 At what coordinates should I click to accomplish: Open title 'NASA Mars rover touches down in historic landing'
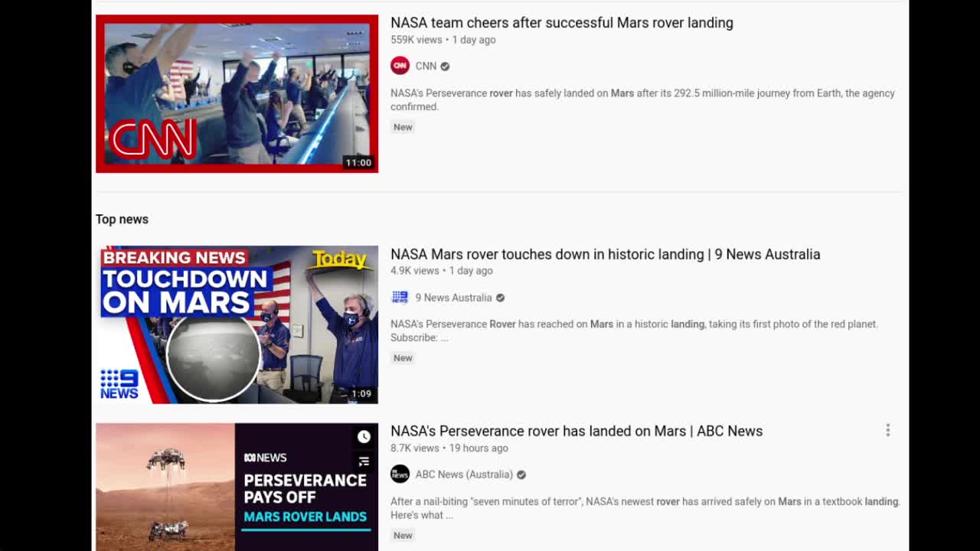pos(605,254)
